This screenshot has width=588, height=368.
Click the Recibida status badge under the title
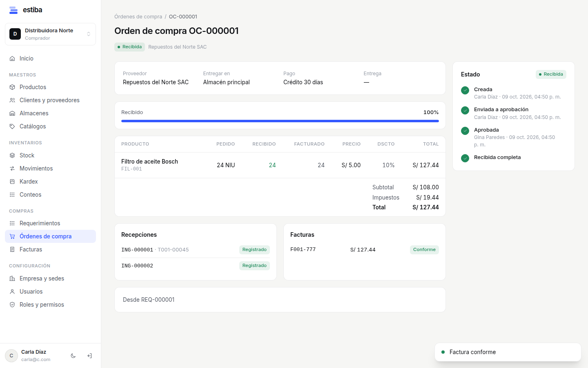coord(129,47)
